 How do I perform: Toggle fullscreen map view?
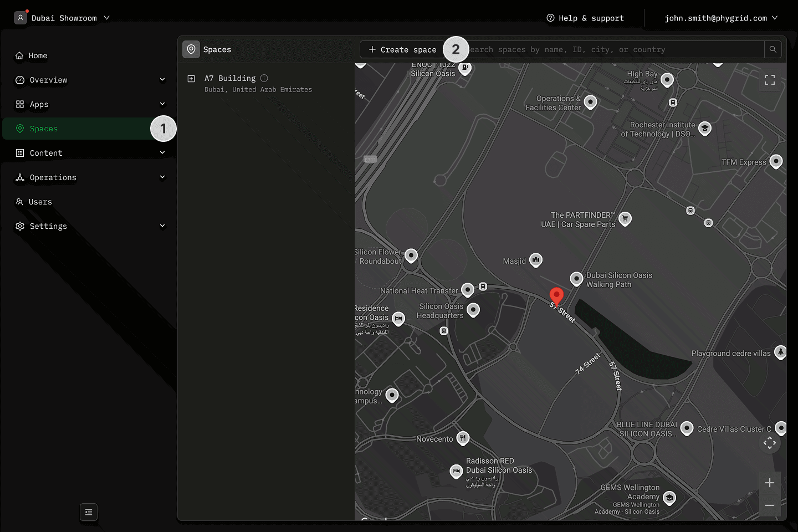pos(770,80)
